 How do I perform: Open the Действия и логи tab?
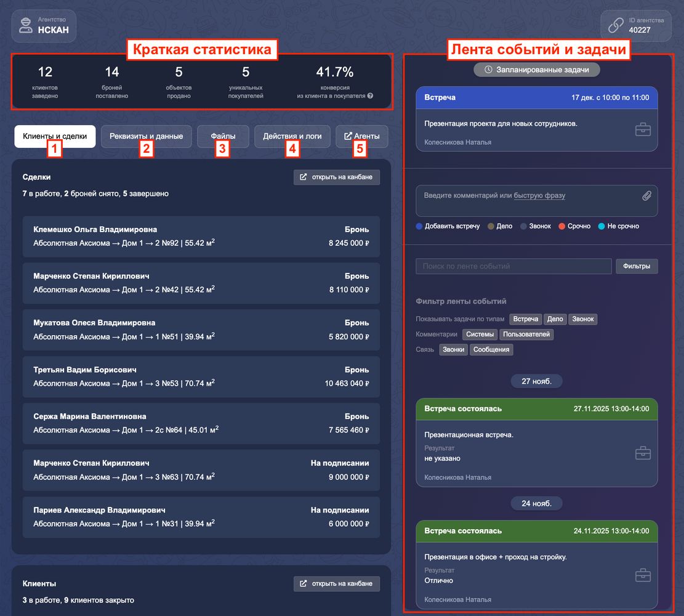click(292, 136)
